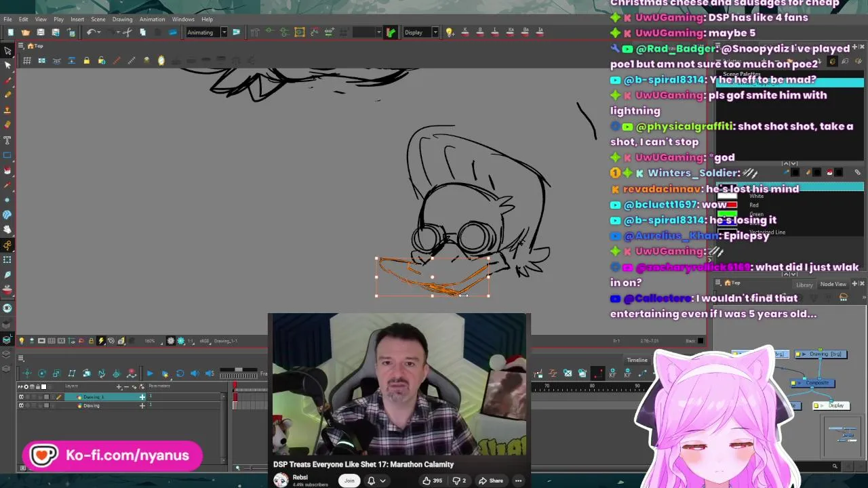Open the 160% zoom level dropdown
The height and width of the screenshot is (488, 868).
153,341
